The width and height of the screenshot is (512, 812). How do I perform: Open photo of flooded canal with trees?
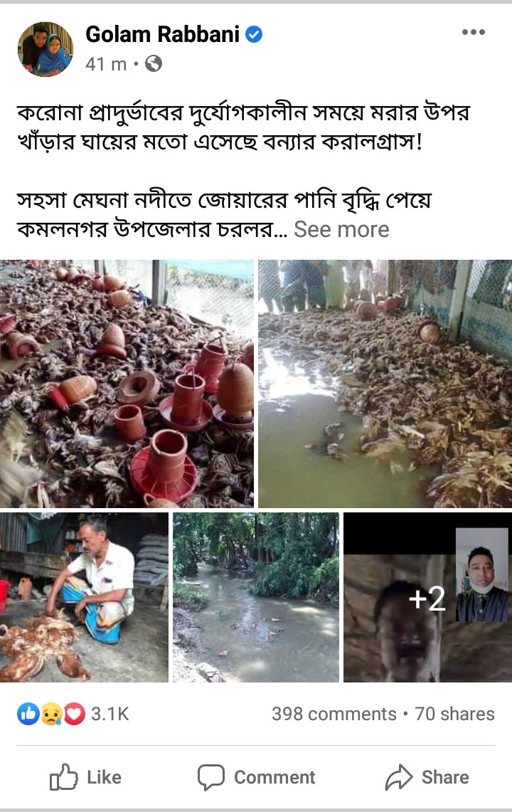point(256,597)
